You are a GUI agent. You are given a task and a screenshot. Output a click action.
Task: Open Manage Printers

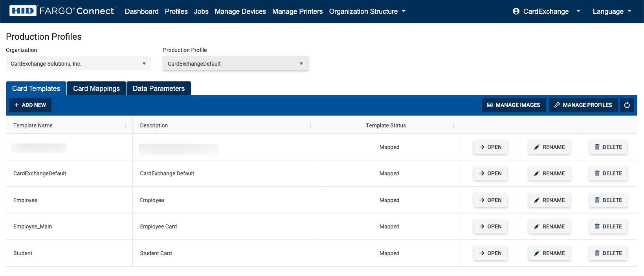(297, 11)
